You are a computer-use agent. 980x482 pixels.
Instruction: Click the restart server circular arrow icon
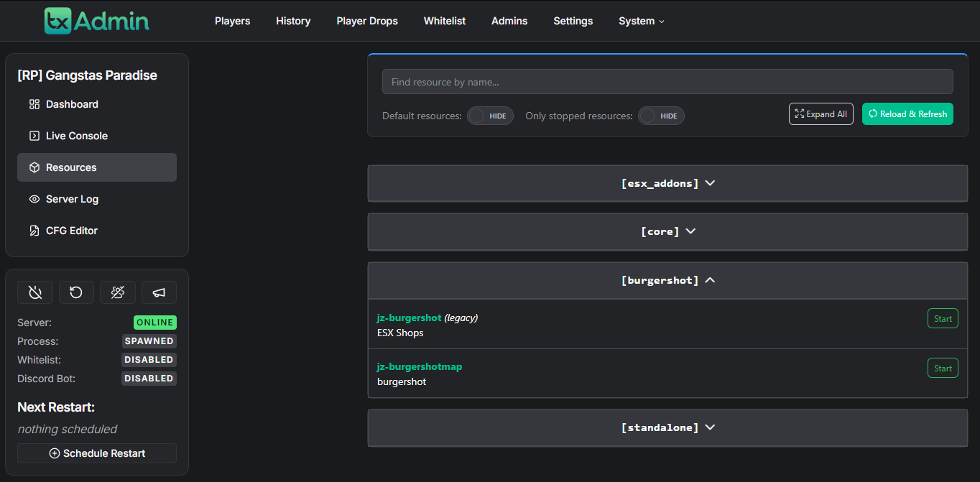click(76, 292)
